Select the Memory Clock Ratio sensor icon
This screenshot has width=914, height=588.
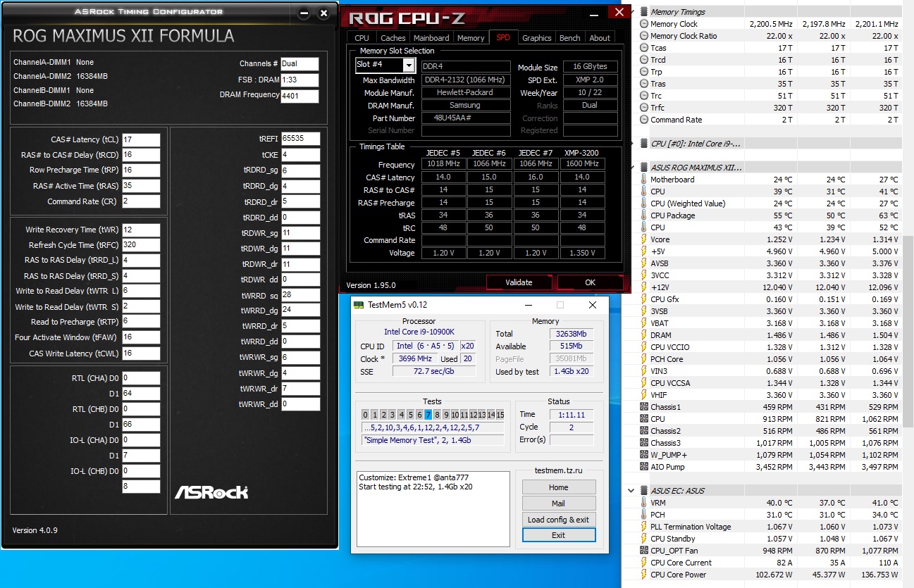pos(644,36)
